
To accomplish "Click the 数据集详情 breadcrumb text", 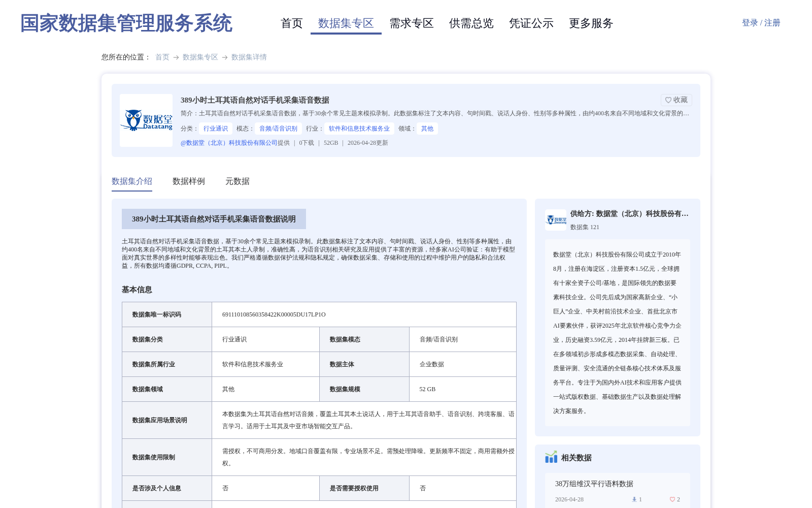I will coord(249,57).
